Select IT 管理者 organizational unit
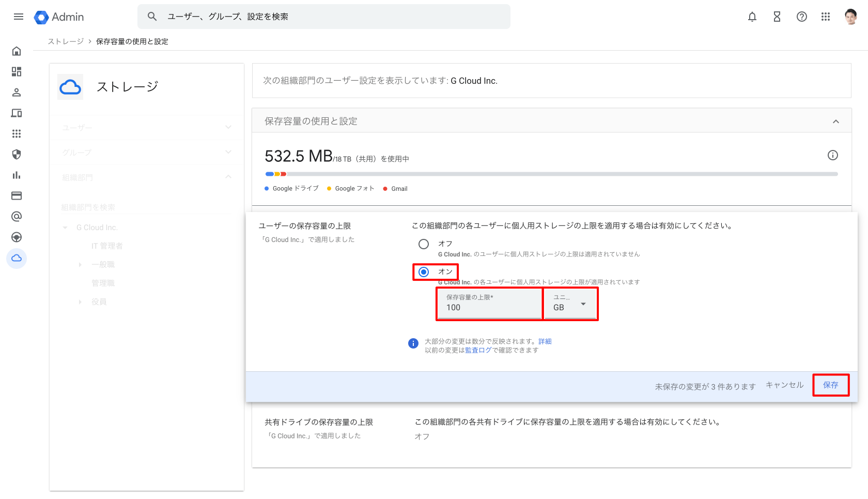Screen dimensions: 868x499 107,246
